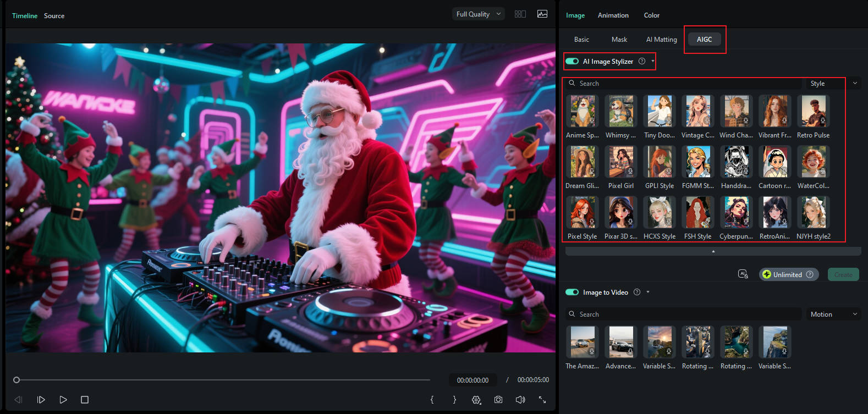Viewport: 868px width, 414px height.
Task: Switch to the Timeline tab
Action: coord(25,16)
